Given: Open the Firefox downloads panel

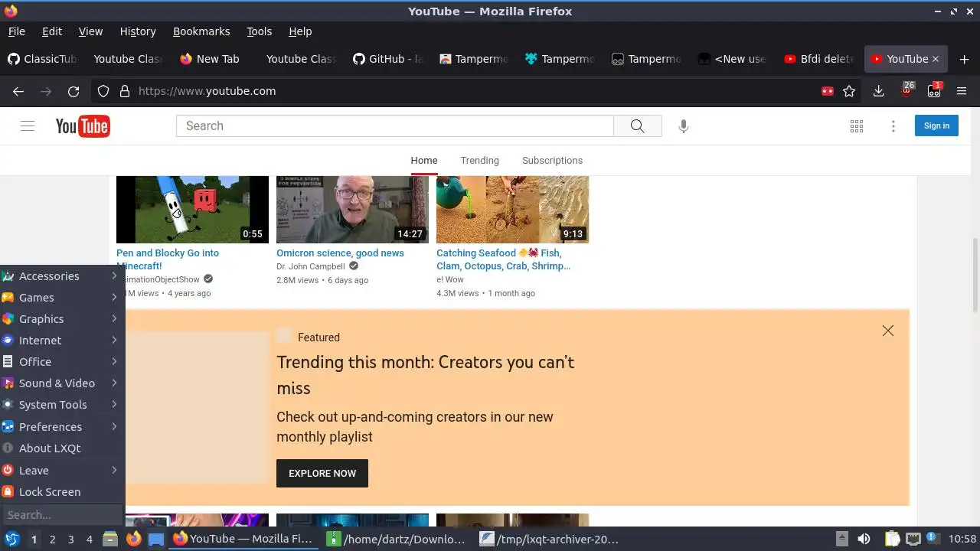Looking at the screenshot, I should click(x=879, y=91).
